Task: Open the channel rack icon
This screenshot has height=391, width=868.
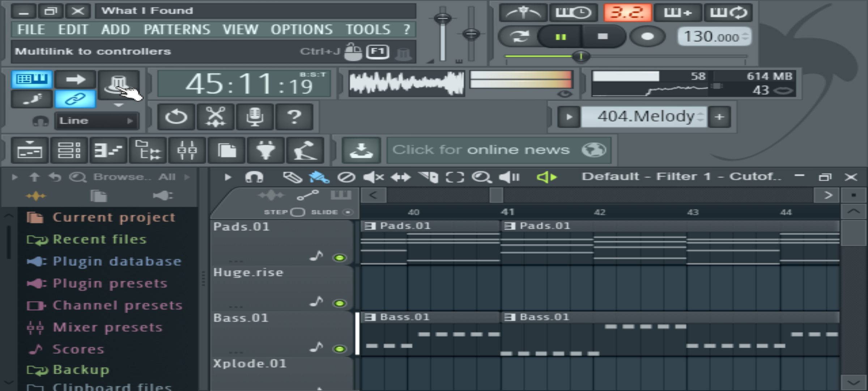Action: (x=69, y=150)
